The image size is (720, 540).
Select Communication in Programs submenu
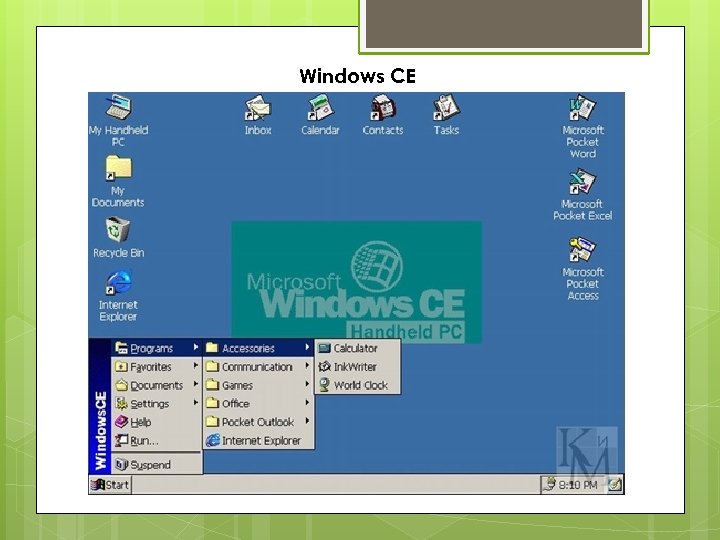pyautogui.click(x=259, y=366)
